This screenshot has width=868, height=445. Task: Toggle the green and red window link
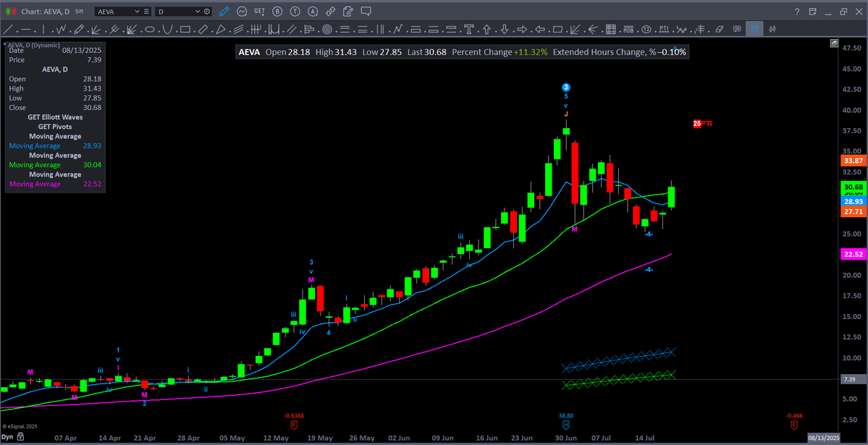coord(9,11)
